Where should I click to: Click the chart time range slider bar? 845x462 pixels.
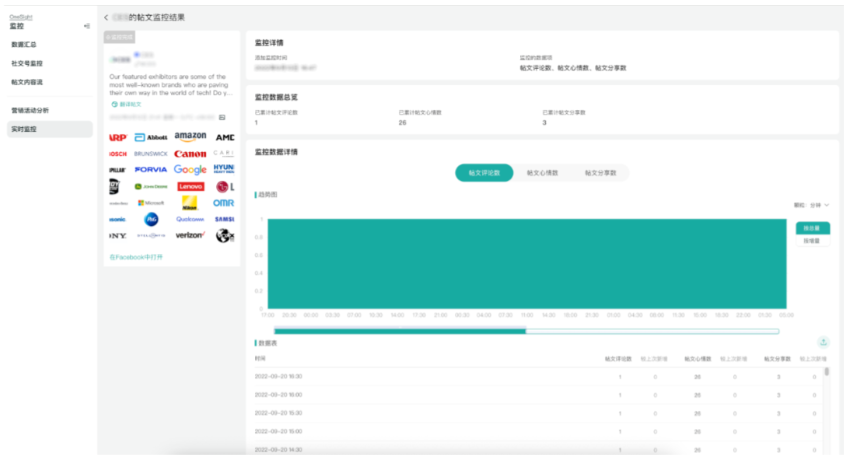coord(526,331)
